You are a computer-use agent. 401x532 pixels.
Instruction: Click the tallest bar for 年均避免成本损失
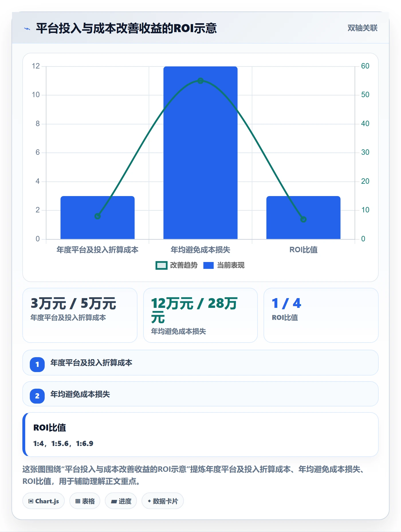click(200, 153)
